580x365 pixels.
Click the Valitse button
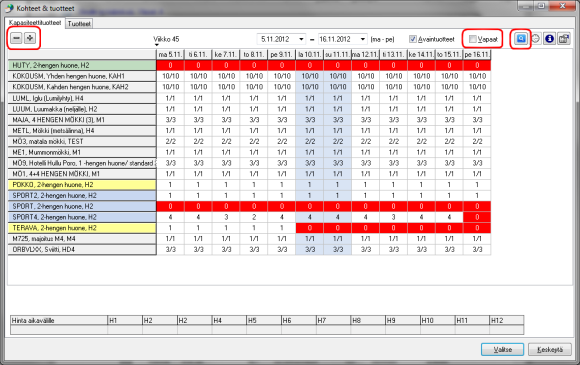tap(502, 349)
